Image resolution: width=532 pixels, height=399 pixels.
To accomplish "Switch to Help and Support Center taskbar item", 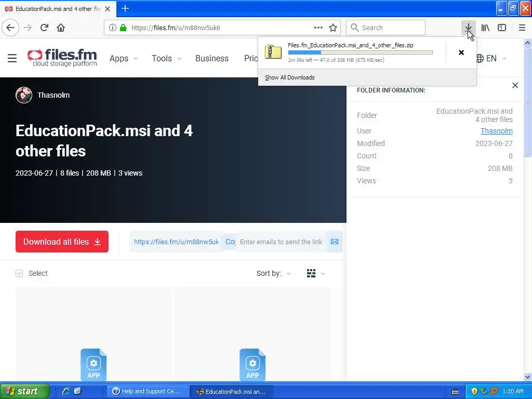I will pyautogui.click(x=148, y=391).
